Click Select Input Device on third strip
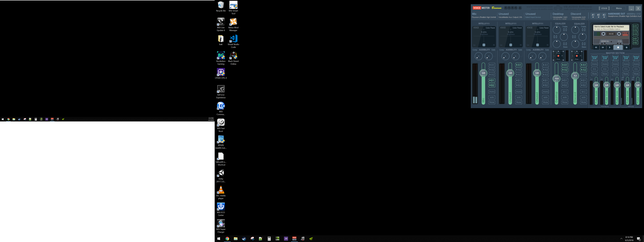Screen dimensions: 644x242 click(533, 17)
